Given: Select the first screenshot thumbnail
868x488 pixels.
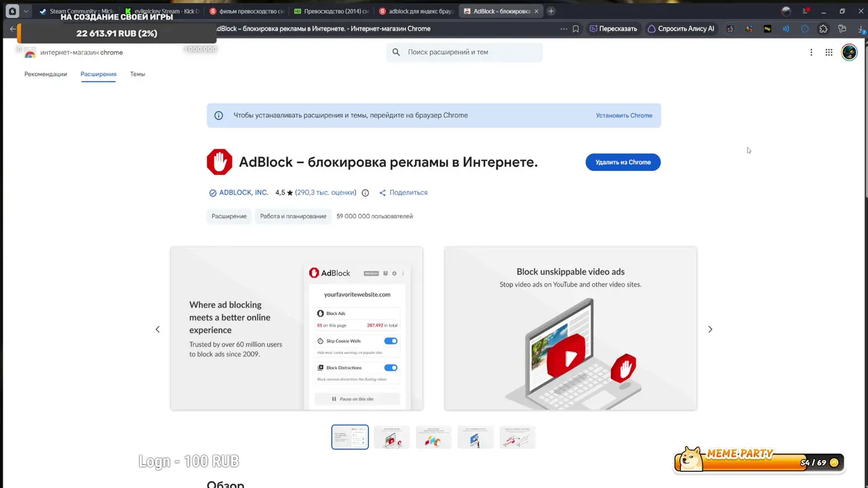Looking at the screenshot, I should point(350,437).
